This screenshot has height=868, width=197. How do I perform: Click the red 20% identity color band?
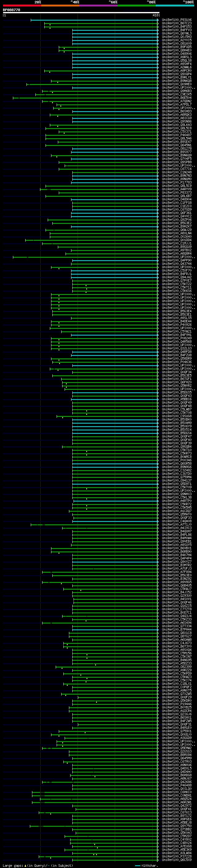tap(22, 6)
